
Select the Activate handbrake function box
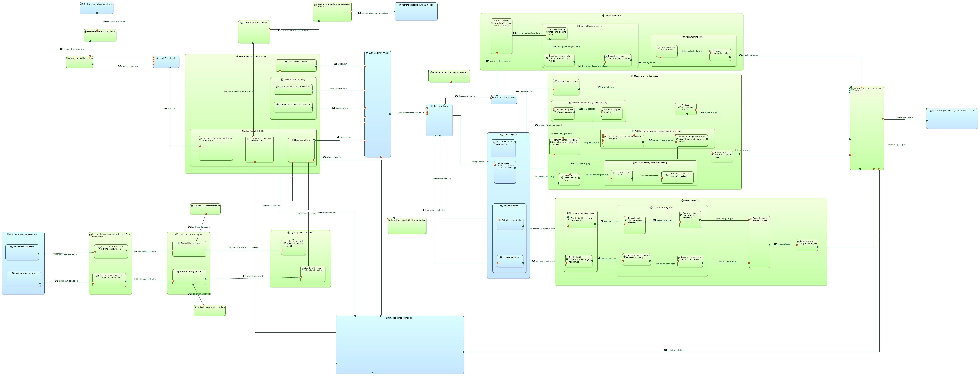(x=510, y=261)
